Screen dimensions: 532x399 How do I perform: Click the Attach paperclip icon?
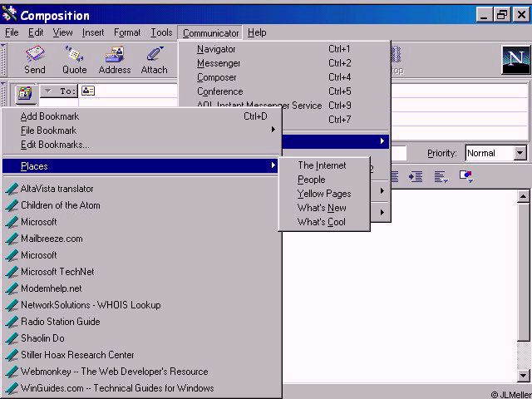(x=154, y=60)
